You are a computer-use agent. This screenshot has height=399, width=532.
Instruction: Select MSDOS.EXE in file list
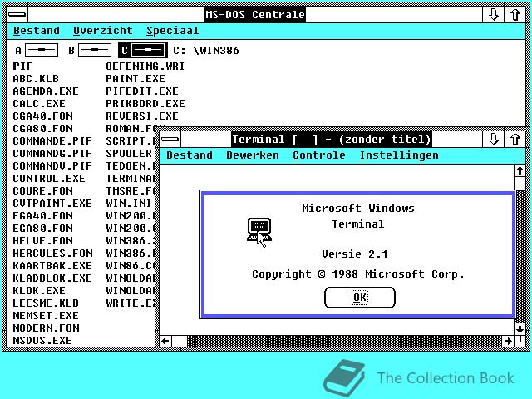42,340
